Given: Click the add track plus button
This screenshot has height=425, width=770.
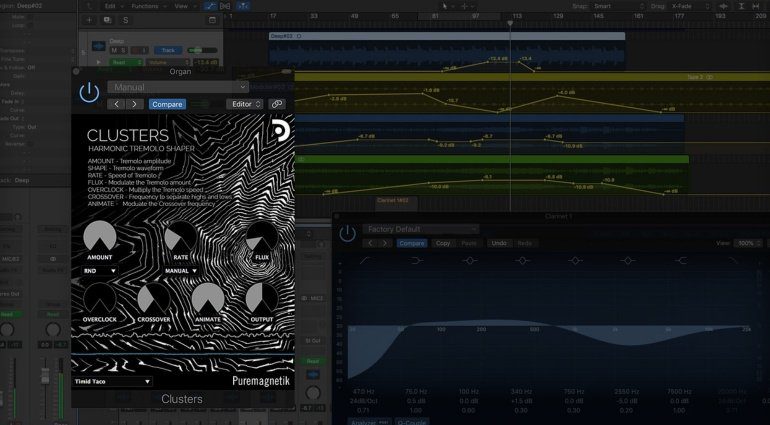Looking at the screenshot, I should [x=89, y=20].
